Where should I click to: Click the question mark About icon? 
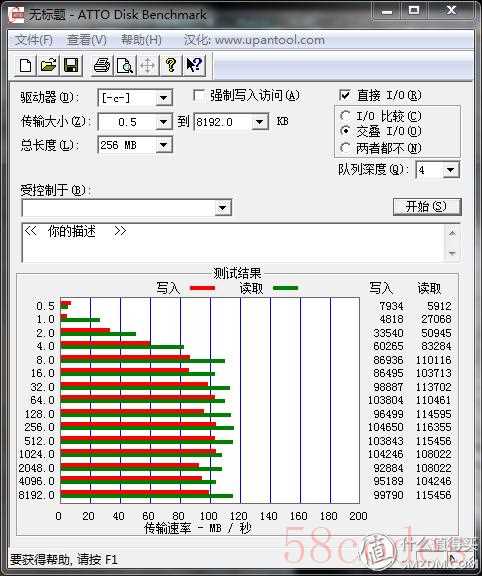171,65
